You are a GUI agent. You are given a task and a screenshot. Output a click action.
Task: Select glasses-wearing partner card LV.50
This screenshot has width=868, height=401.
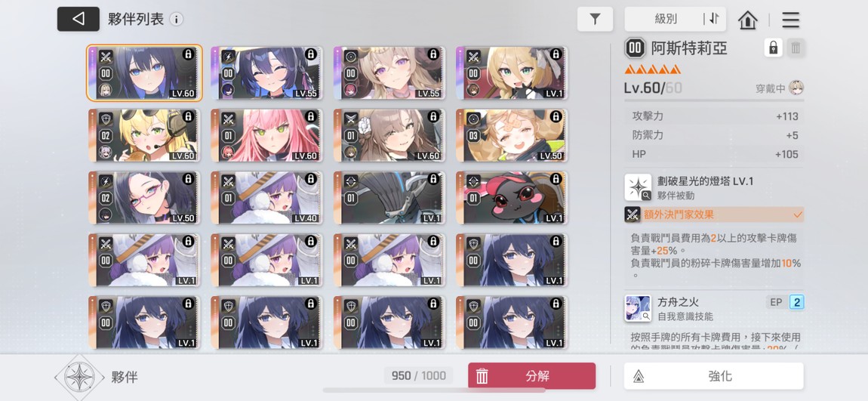click(x=144, y=197)
